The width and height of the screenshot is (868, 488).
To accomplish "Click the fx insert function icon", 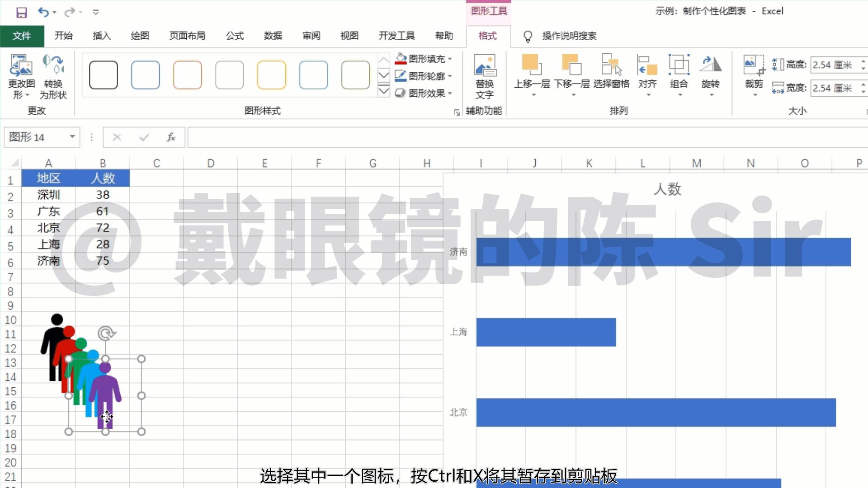I will [171, 137].
